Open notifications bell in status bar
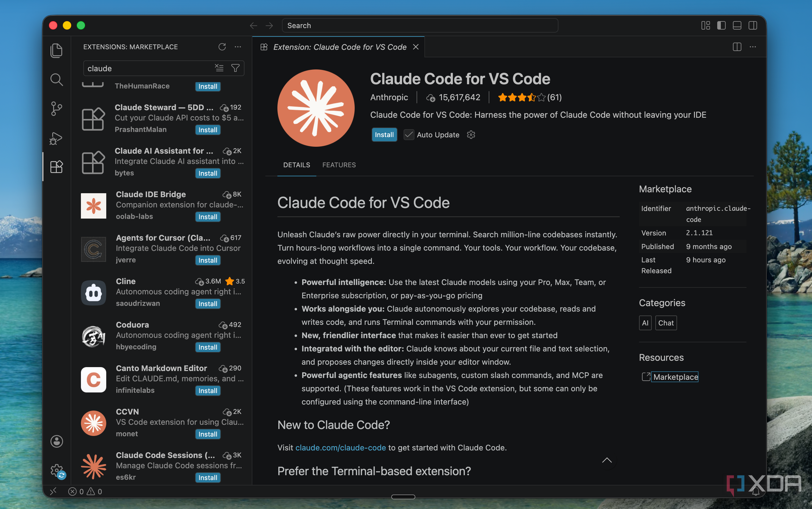This screenshot has width=812, height=509. pos(756,491)
